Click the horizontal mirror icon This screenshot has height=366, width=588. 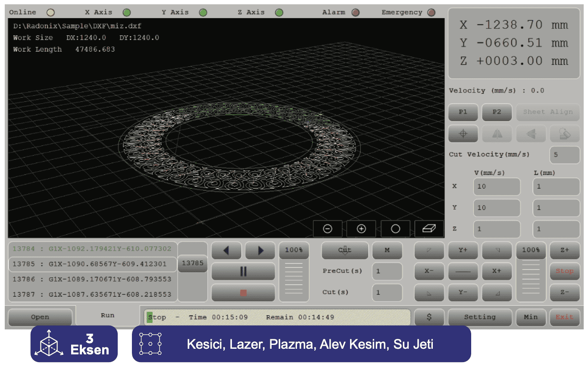click(497, 134)
